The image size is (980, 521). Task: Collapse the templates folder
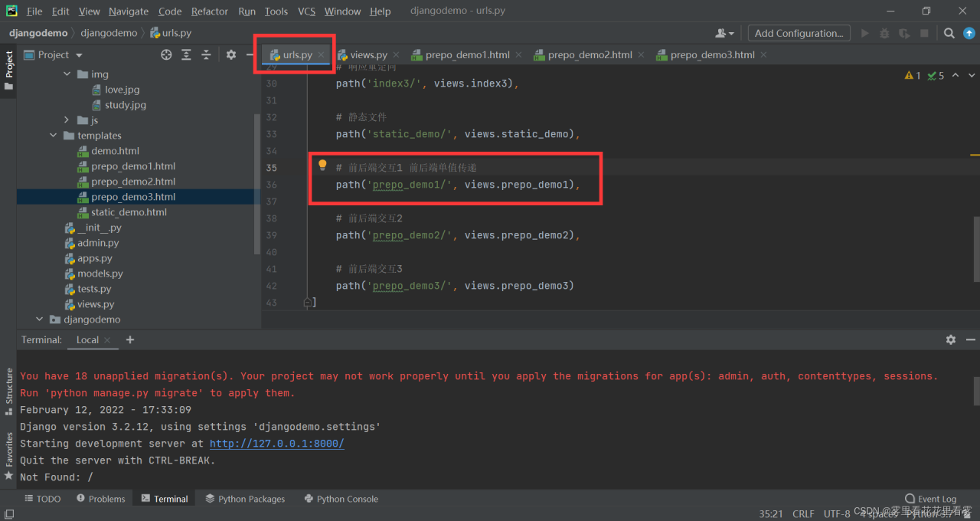pyautogui.click(x=53, y=136)
